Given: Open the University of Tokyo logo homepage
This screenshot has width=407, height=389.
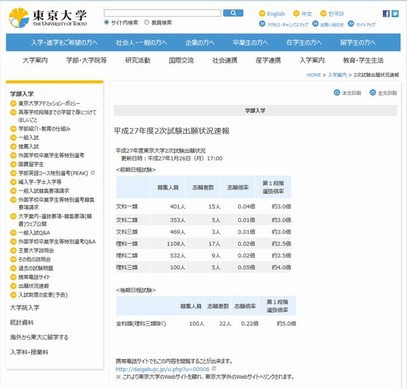Looking at the screenshot, I should 48,18.
